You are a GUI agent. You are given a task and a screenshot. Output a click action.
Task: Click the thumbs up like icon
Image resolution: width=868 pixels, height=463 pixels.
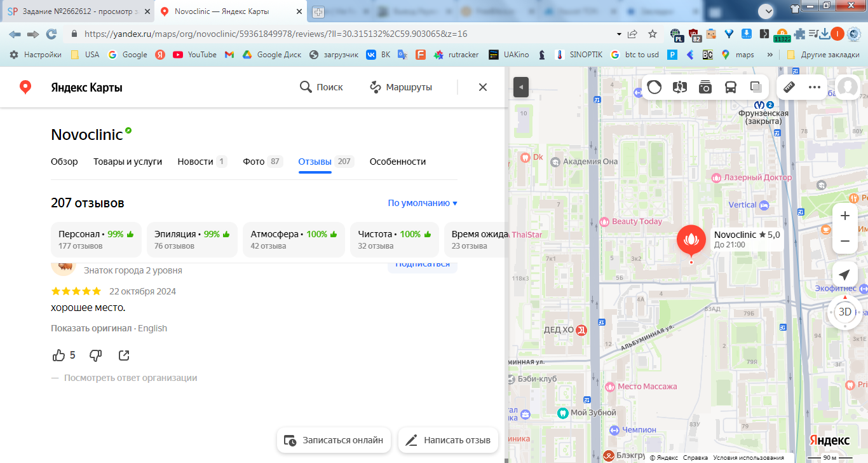[x=58, y=355]
